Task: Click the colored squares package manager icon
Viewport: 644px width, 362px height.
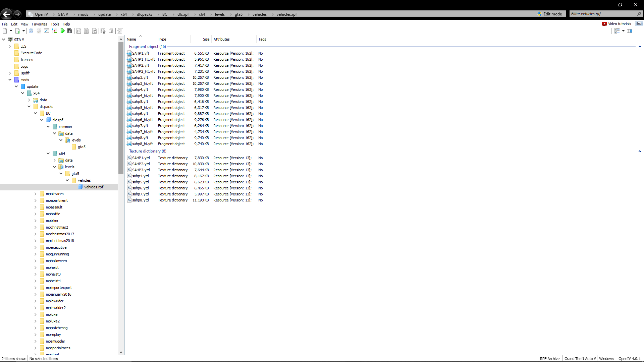Action: point(54,31)
